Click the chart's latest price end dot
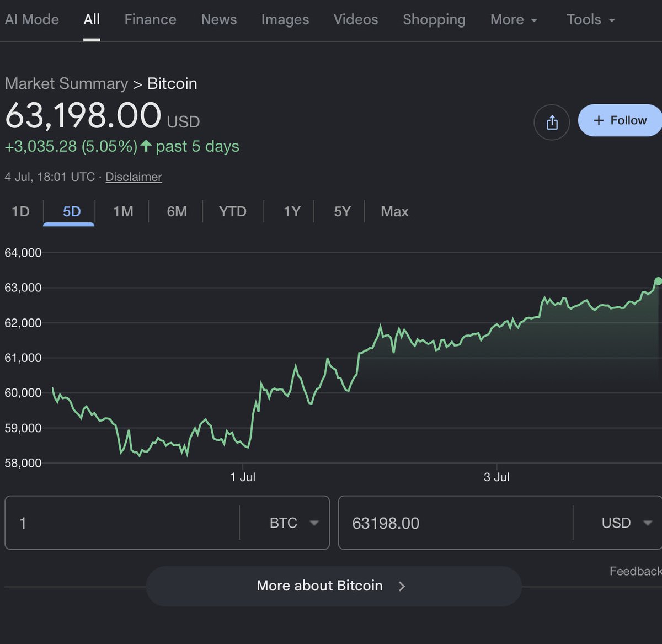The height and width of the screenshot is (644, 662). pyautogui.click(x=658, y=281)
